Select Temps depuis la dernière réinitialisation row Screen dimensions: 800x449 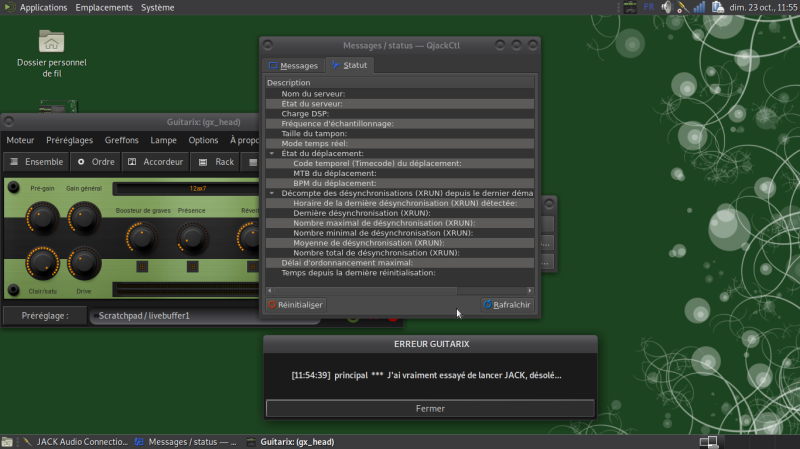(x=399, y=273)
